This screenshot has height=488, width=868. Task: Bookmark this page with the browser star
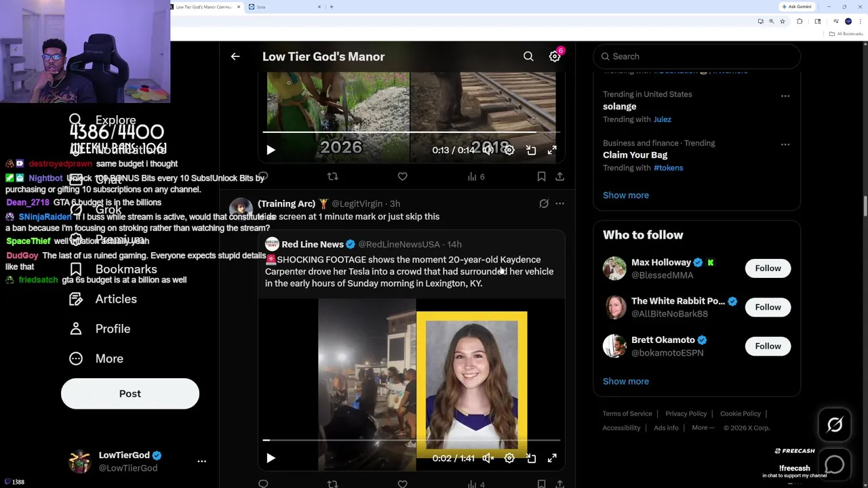tap(782, 22)
